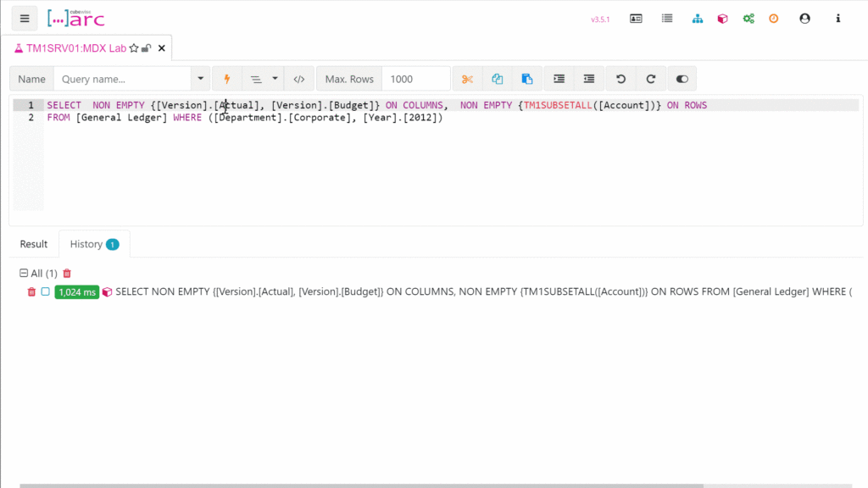
Task: Open the blue hierarchy dimensions icon
Action: click(x=698, y=19)
